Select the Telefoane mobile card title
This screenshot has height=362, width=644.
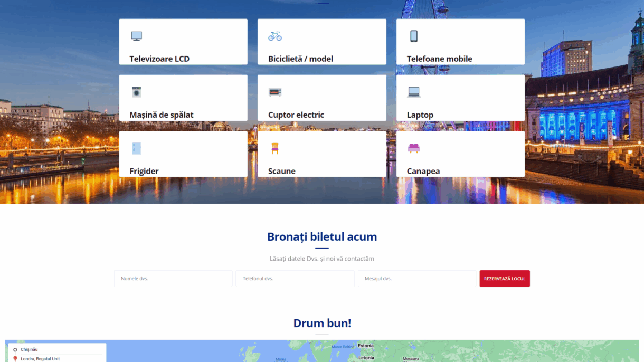(439, 59)
